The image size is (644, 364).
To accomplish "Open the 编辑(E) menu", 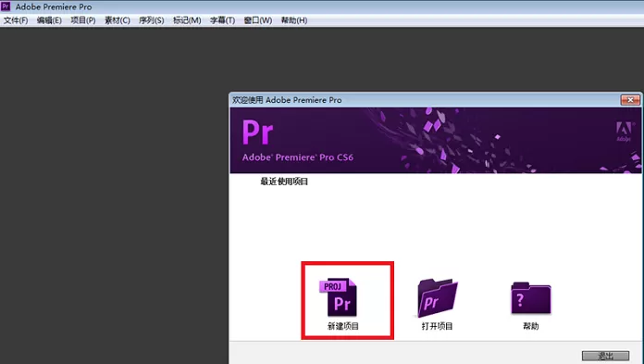I will [49, 20].
